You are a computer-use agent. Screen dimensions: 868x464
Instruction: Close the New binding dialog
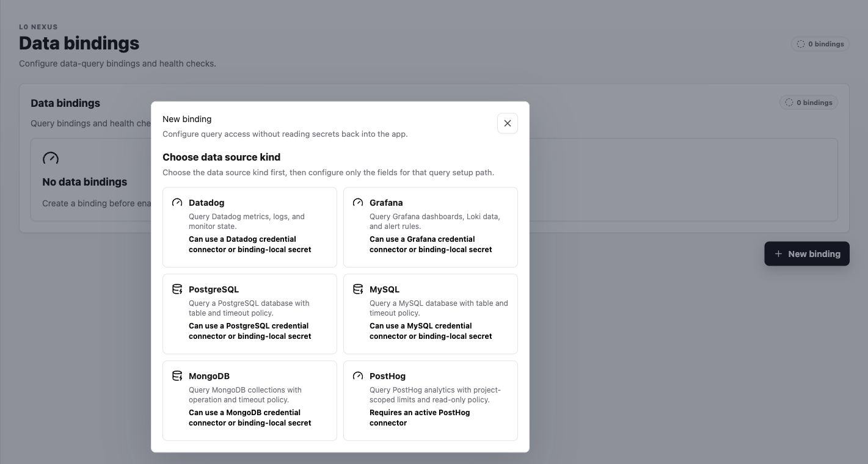coord(508,123)
